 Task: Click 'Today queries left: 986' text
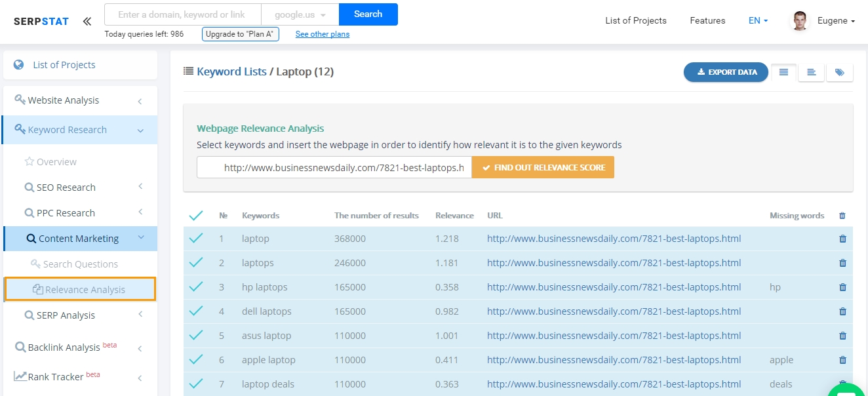(144, 34)
